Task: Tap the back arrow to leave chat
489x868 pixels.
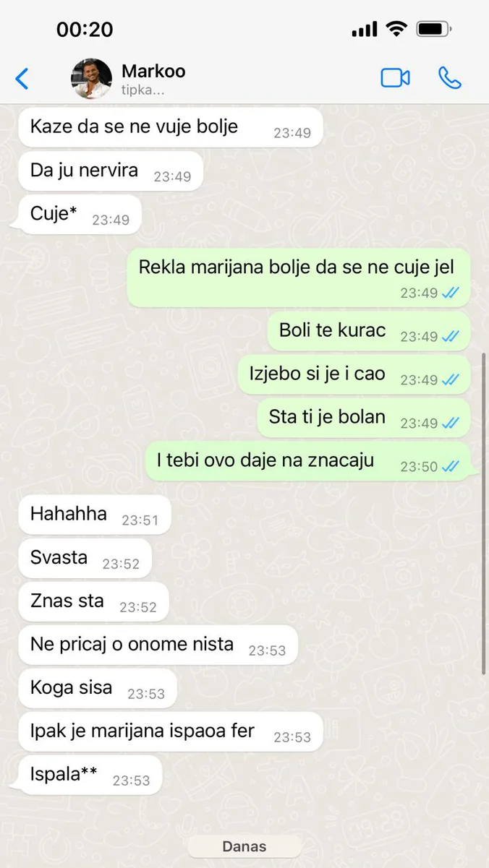Action: (x=22, y=78)
